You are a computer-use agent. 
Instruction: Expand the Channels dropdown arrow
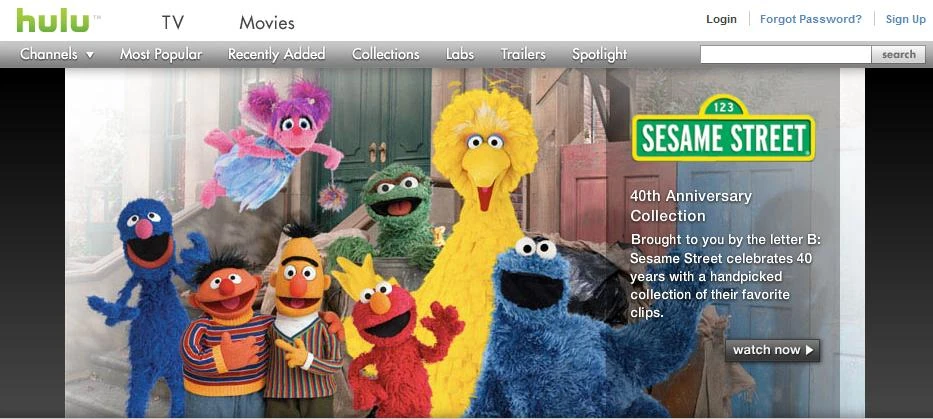pyautogui.click(x=90, y=54)
